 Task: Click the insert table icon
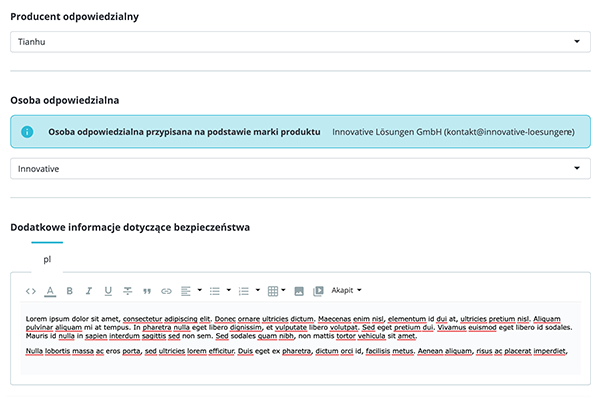pos(273,291)
